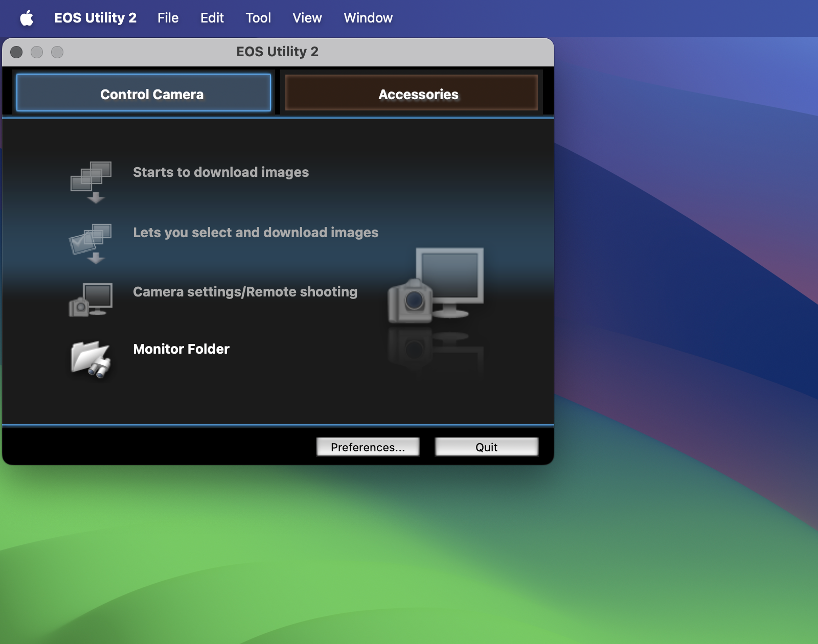Open the Edit menu

[x=212, y=18]
